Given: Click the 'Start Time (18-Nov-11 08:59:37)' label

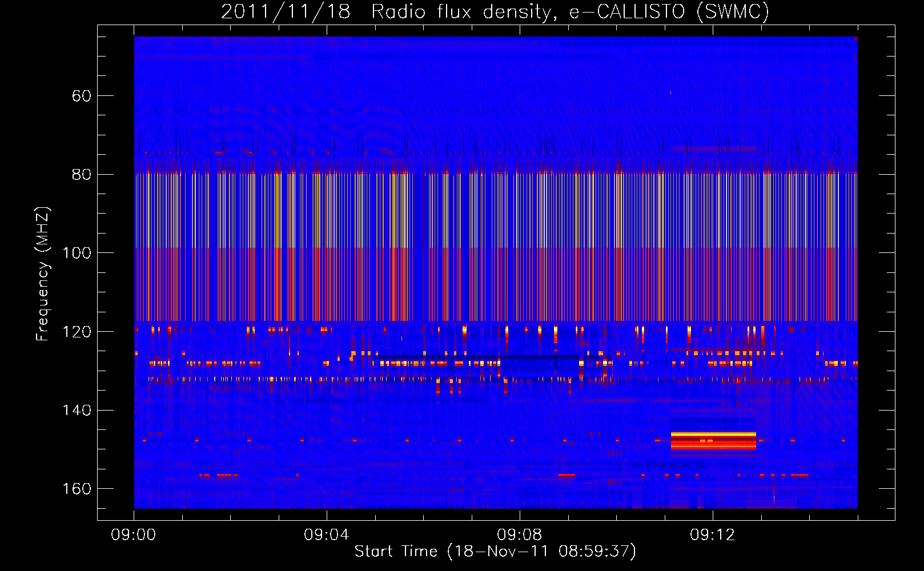Looking at the screenshot, I should click(495, 552).
